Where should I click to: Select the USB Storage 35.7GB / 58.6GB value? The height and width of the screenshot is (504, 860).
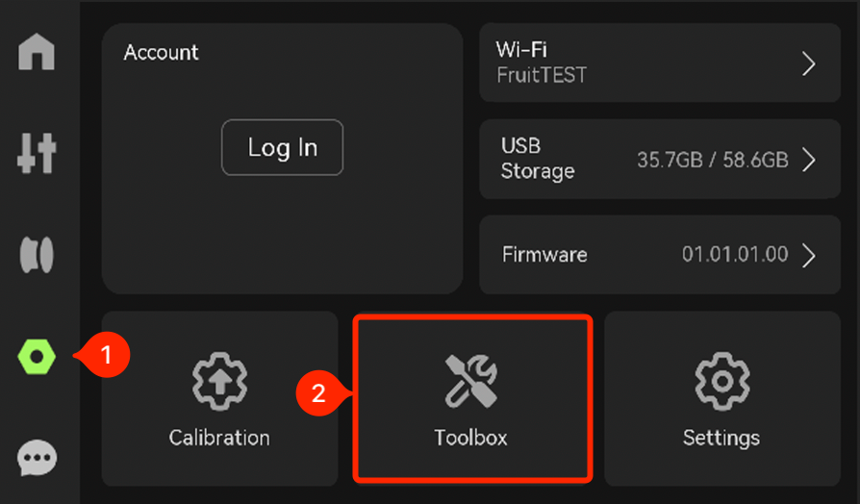click(713, 160)
